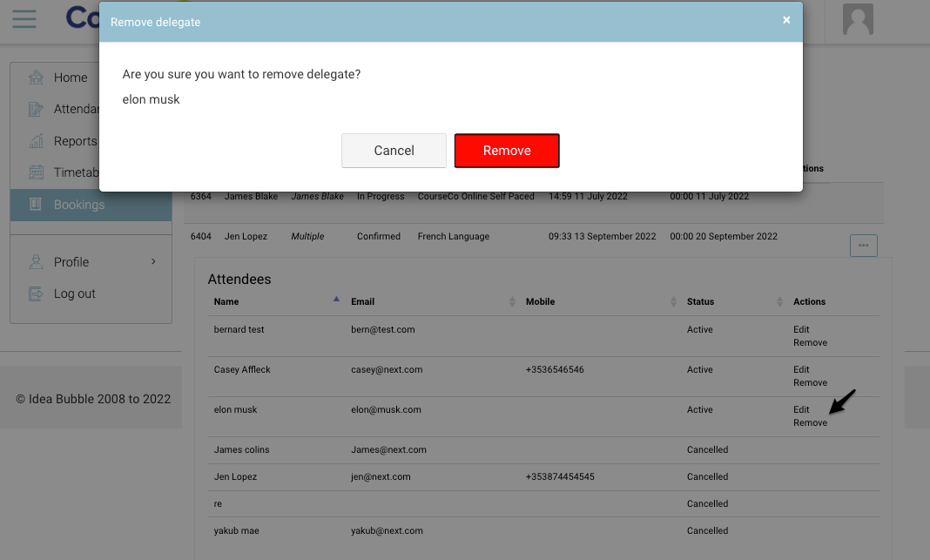Close the Remove delegate dialog with X
This screenshot has width=930, height=560.
(x=786, y=20)
